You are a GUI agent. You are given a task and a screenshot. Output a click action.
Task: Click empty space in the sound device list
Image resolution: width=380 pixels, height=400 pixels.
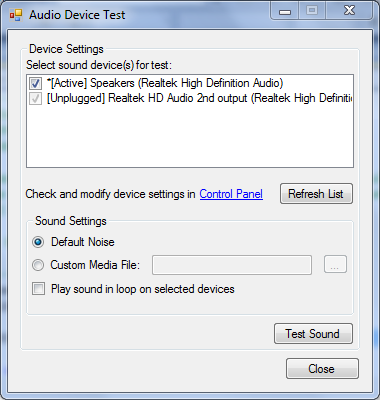(190, 137)
